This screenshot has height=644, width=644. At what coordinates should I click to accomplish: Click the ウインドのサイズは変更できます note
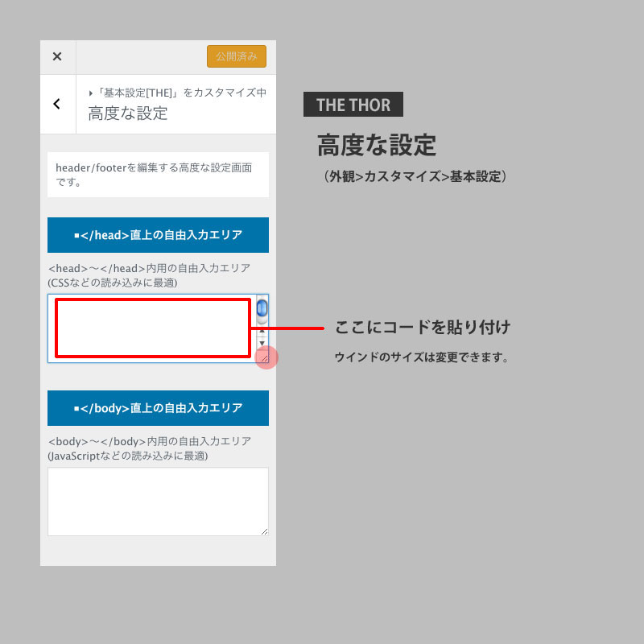422,357
